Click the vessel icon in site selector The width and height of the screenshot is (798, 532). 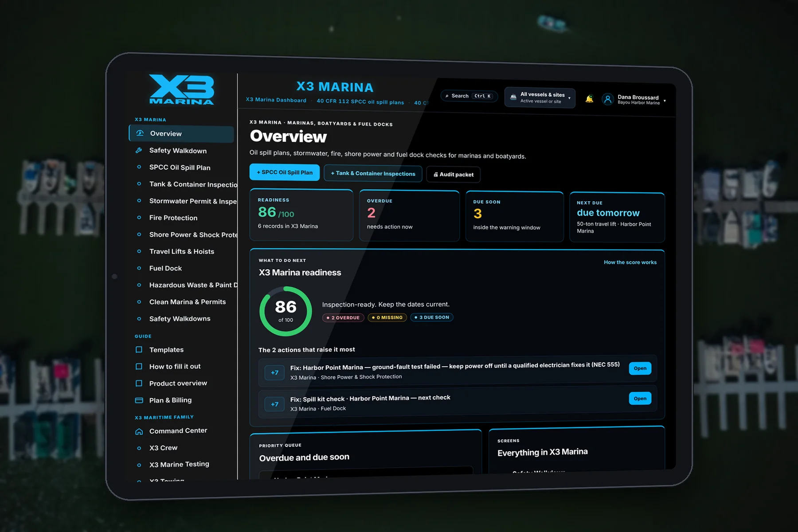click(x=513, y=98)
